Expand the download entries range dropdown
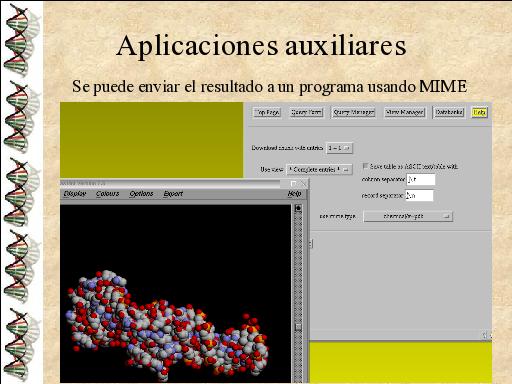The height and width of the screenshot is (384, 512). pos(339,148)
